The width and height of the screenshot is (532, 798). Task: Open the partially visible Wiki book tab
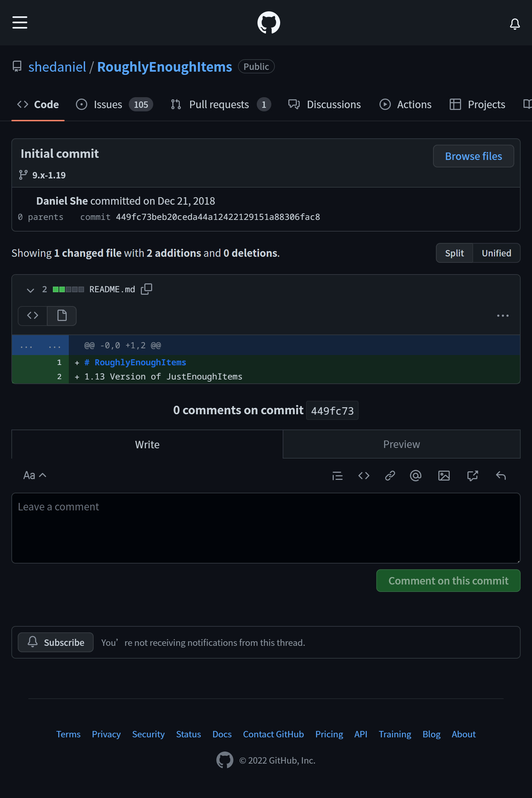pos(527,104)
